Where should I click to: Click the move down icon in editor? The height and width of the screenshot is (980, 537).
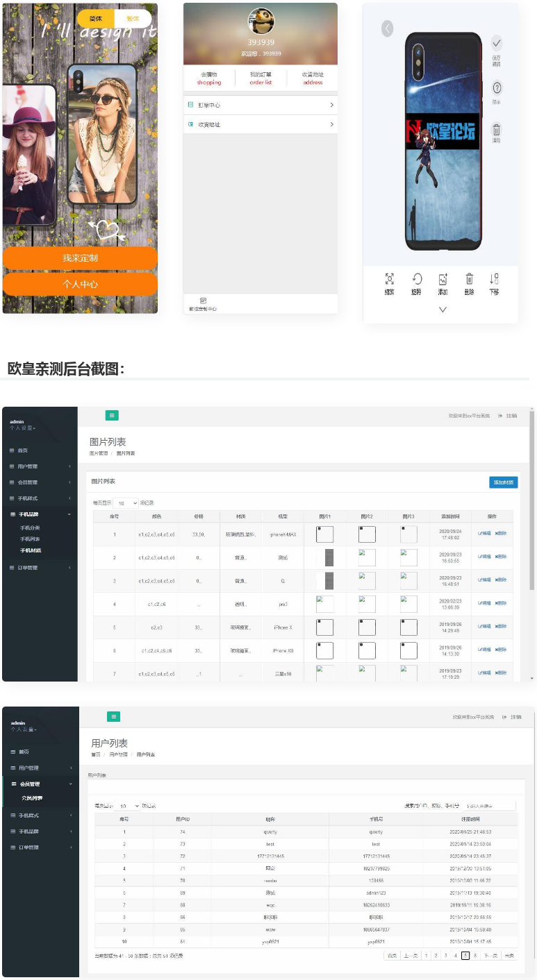(x=494, y=279)
